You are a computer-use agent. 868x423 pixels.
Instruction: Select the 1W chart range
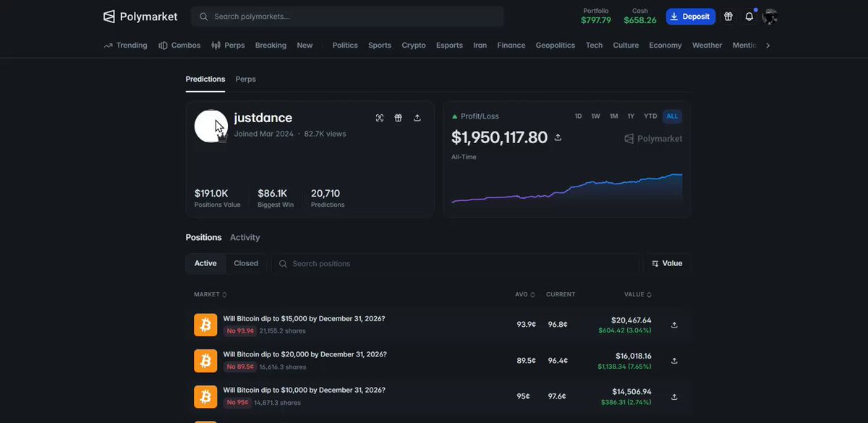click(x=595, y=116)
